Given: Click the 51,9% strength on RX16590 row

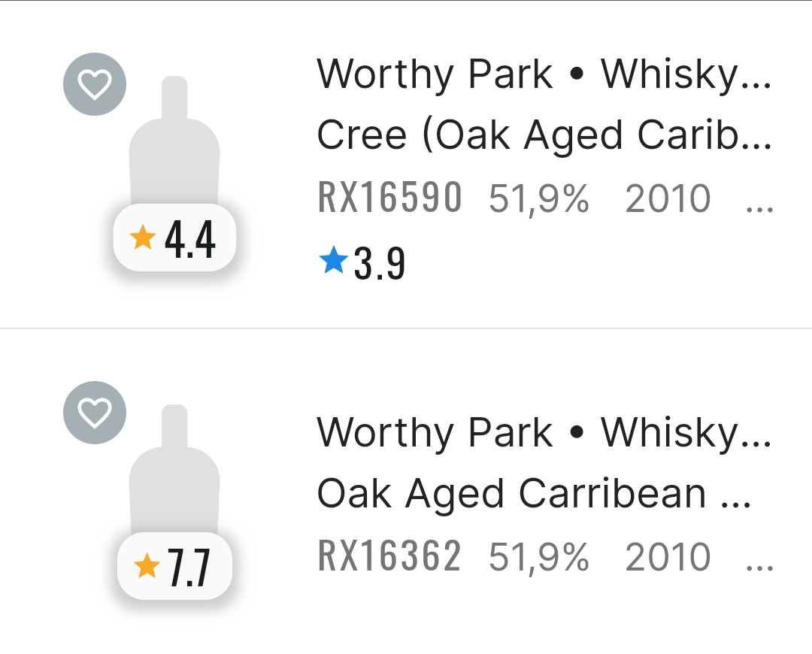Looking at the screenshot, I should [x=539, y=199].
